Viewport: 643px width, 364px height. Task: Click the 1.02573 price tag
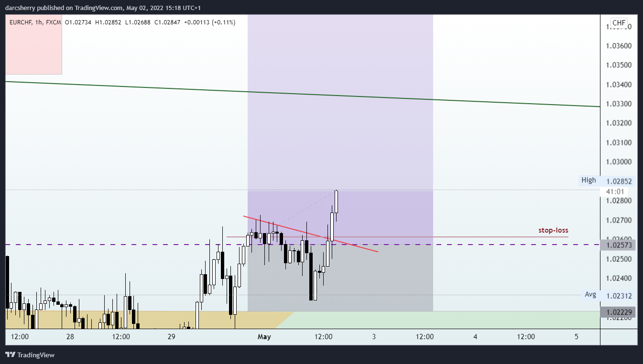tap(619, 245)
